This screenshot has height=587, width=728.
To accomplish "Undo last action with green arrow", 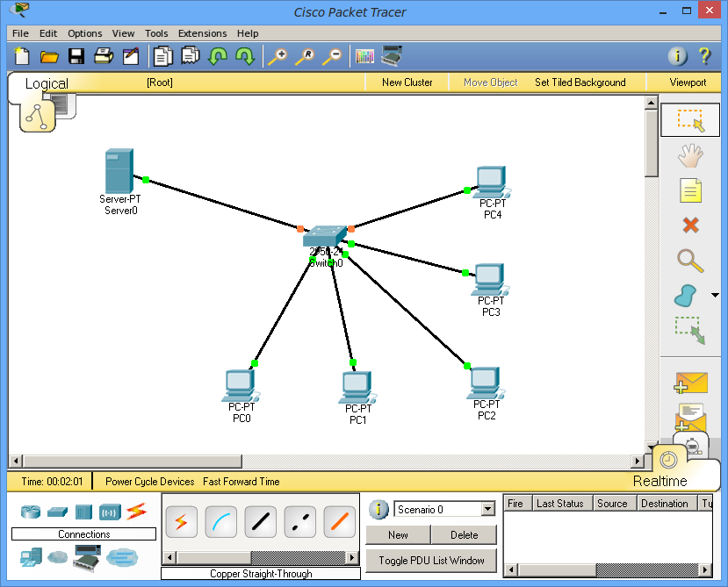I will pos(217,56).
